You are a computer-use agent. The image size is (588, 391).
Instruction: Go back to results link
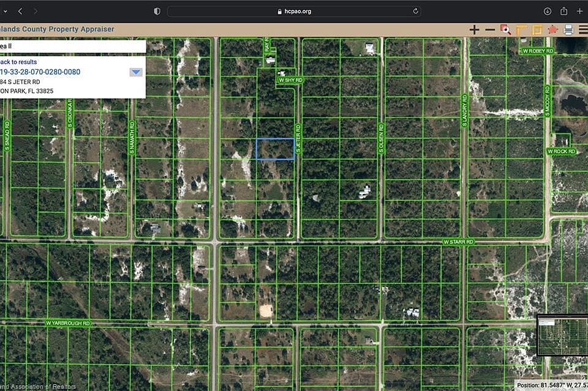(18, 62)
